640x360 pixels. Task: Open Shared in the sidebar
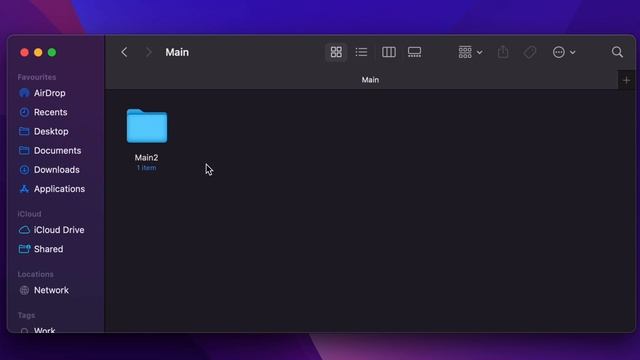click(x=48, y=249)
